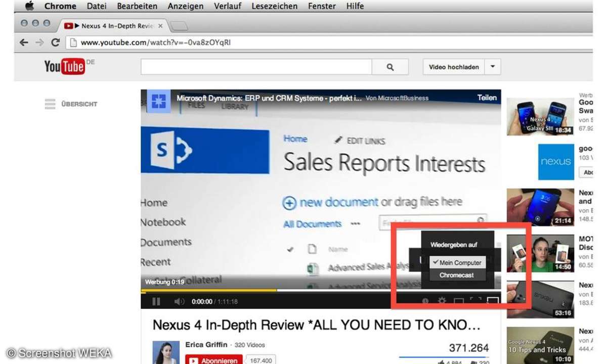The height and width of the screenshot is (364, 607).
Task: Open the cast playback menu icon
Action: 493,301
